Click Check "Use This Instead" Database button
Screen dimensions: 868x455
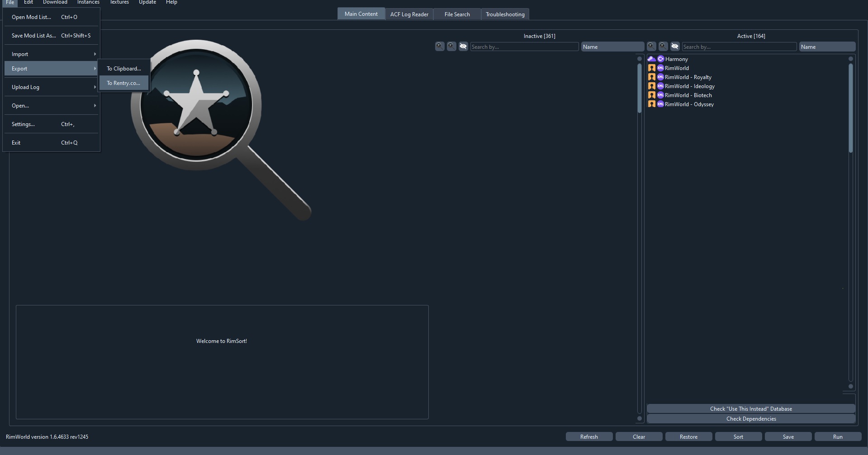coord(751,409)
